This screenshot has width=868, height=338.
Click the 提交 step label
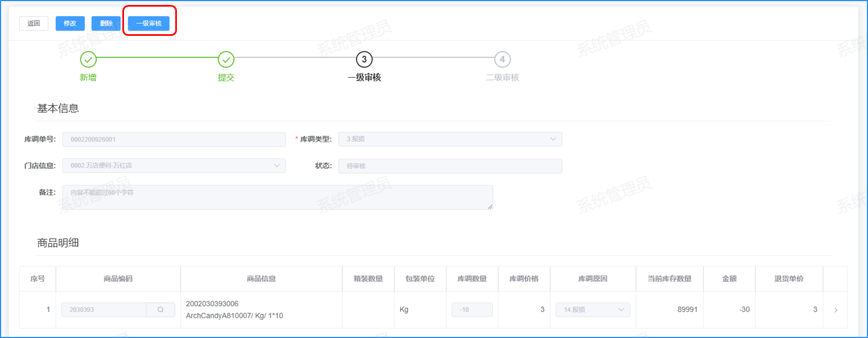(x=226, y=78)
